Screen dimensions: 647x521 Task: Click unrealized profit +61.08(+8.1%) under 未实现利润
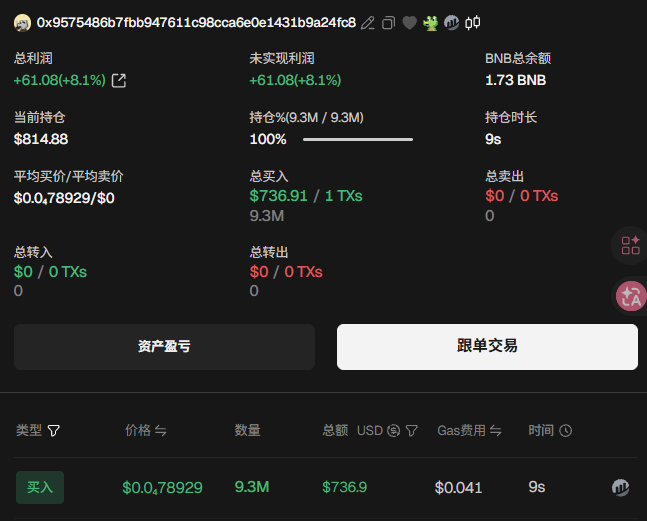pos(295,80)
